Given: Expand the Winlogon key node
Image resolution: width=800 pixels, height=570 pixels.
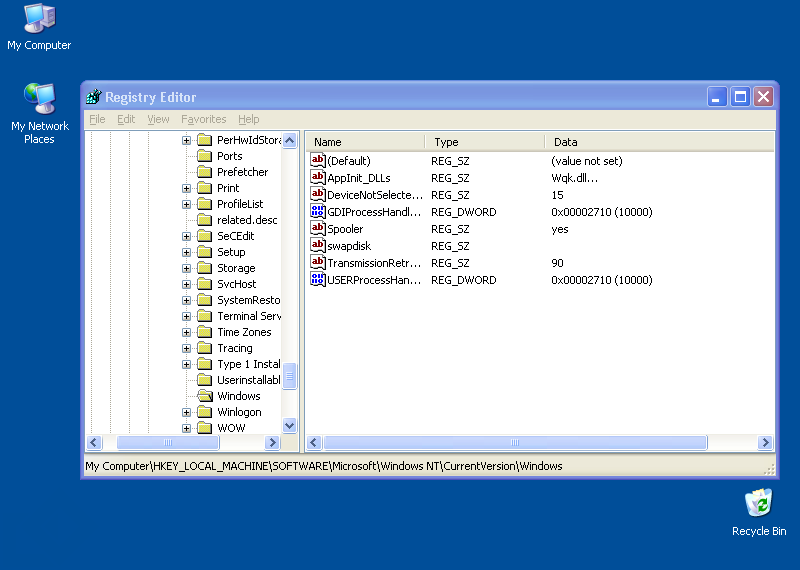Looking at the screenshot, I should point(186,412).
